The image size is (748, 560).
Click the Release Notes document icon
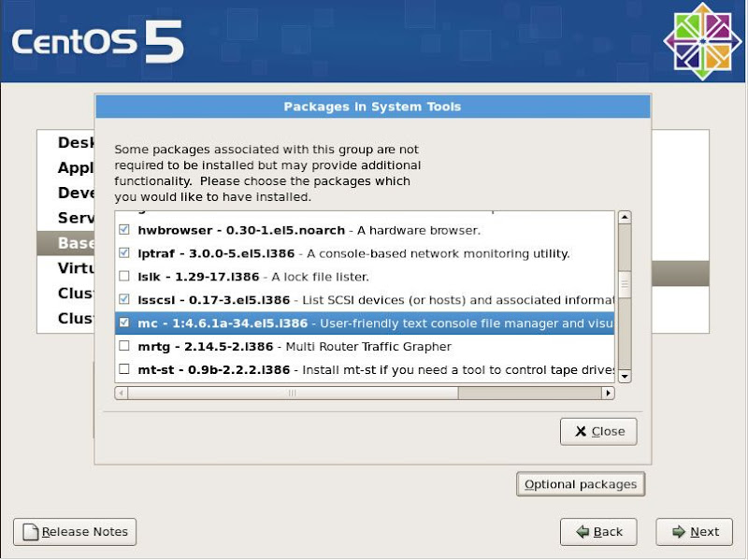pos(31,532)
